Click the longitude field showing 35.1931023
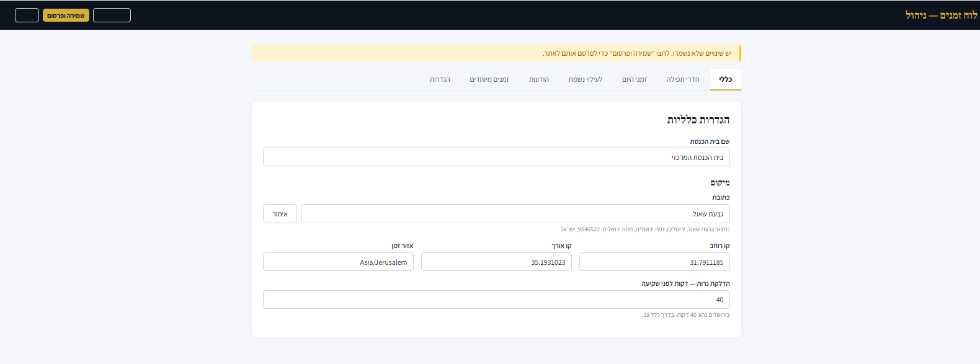The image size is (980, 364). pos(496,262)
